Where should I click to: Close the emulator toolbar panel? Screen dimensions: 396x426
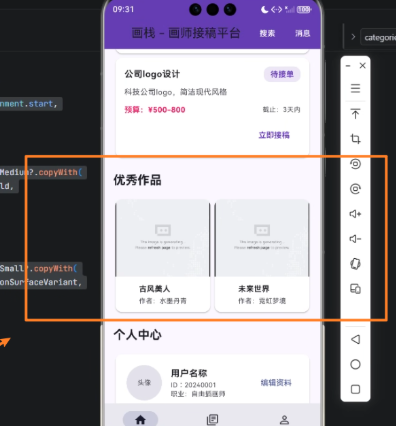click(363, 66)
